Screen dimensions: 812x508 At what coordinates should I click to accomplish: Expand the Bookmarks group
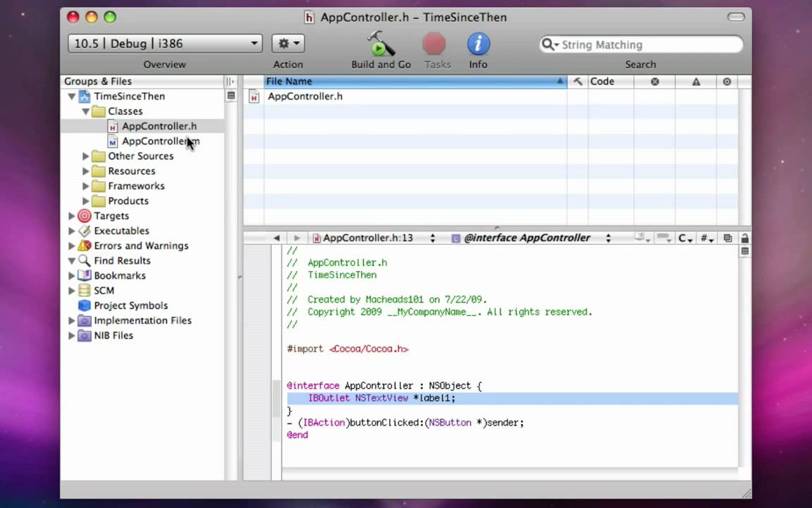click(x=71, y=276)
